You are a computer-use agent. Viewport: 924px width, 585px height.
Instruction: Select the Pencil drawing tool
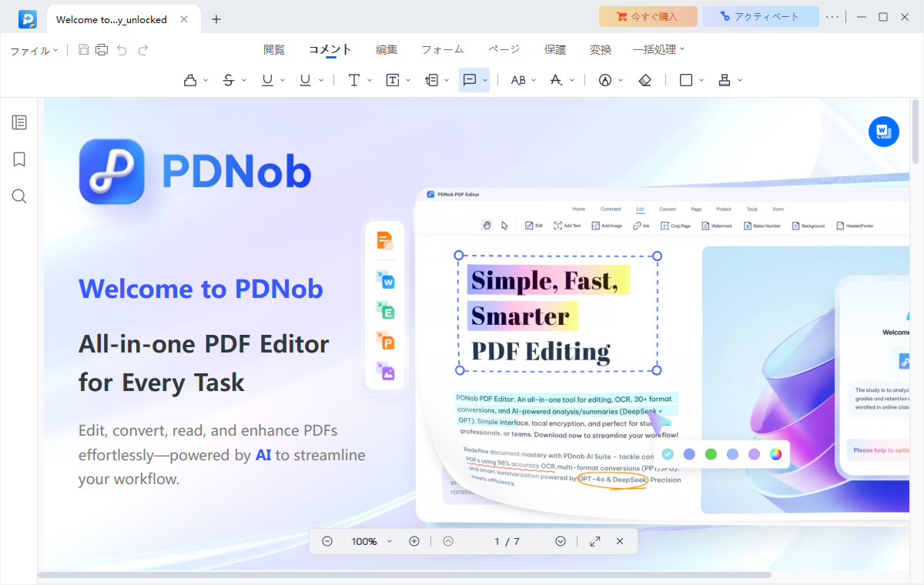point(605,80)
